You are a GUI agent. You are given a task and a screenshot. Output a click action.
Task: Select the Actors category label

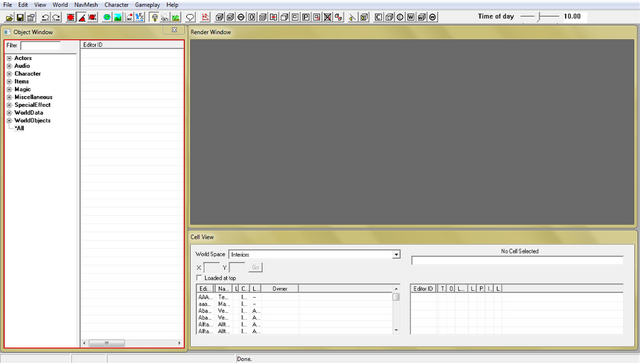[23, 58]
